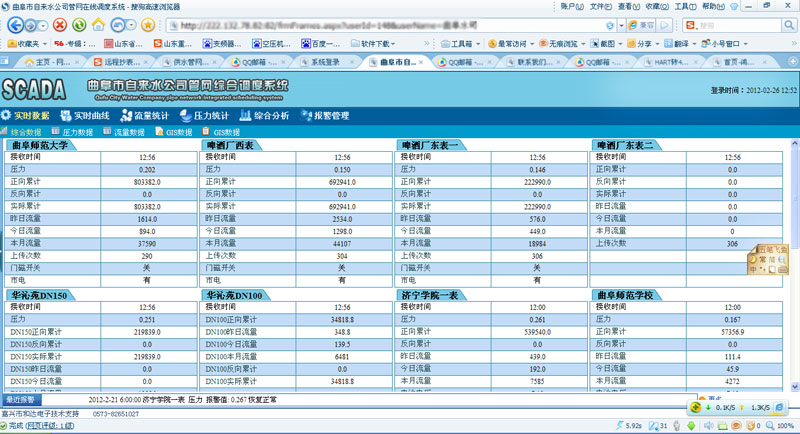Switch to the 流量数据 sub-tab
Screen dimensions: 800x434
129,132
